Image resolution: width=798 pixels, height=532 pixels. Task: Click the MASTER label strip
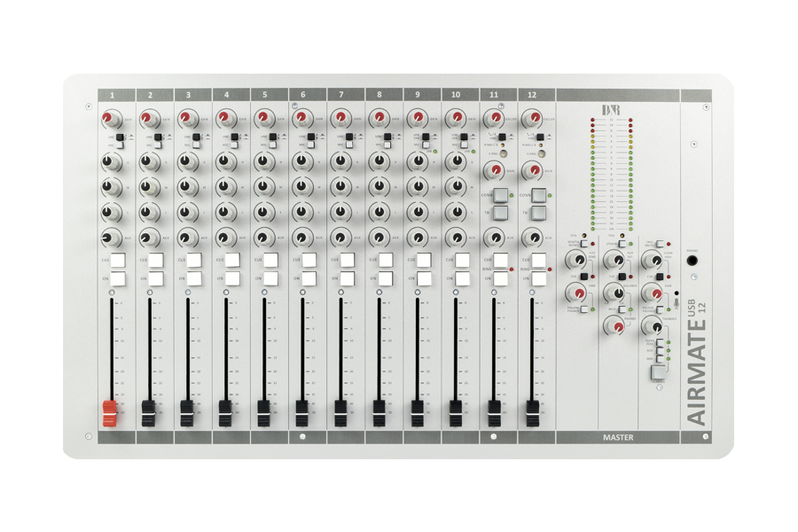618,437
